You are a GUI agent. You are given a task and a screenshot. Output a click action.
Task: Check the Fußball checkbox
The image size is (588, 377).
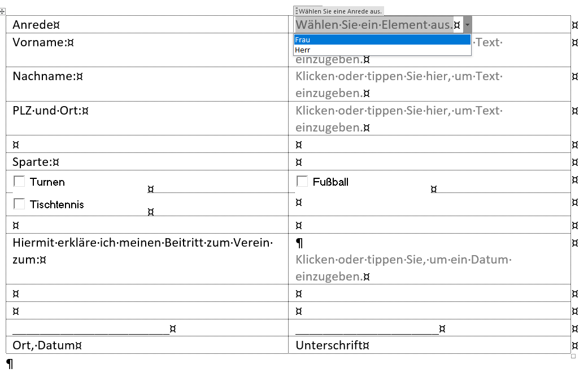tap(302, 180)
